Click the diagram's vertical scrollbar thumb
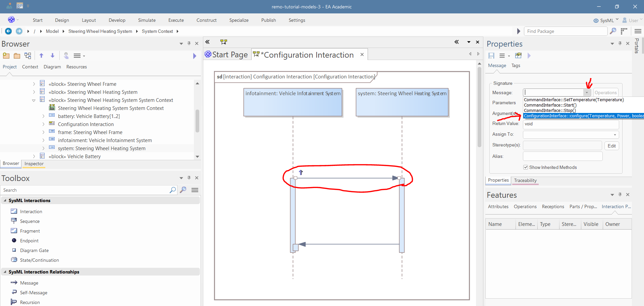Screen dimensions: 644x306 [479, 107]
